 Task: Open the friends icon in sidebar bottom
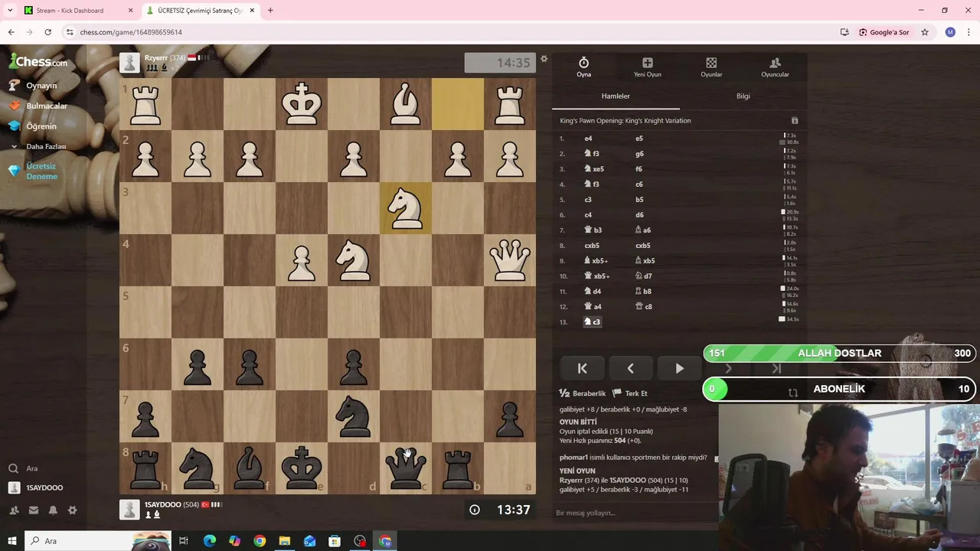click(14, 510)
